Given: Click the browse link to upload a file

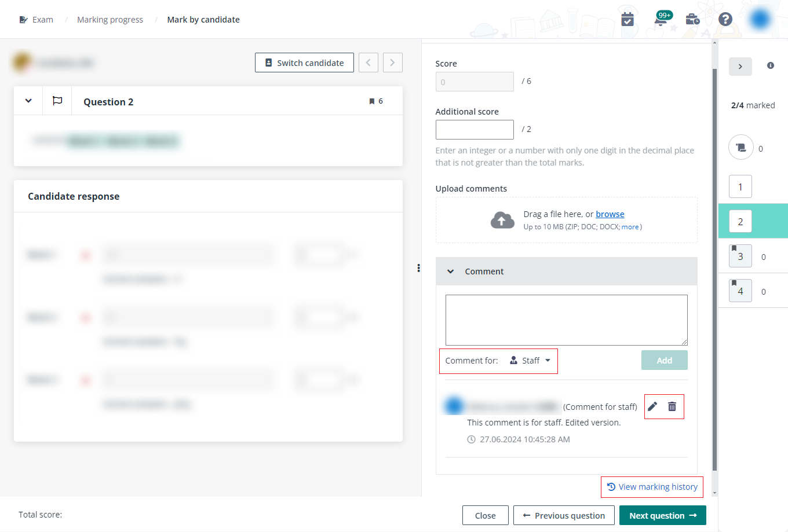Looking at the screenshot, I should 610,214.
